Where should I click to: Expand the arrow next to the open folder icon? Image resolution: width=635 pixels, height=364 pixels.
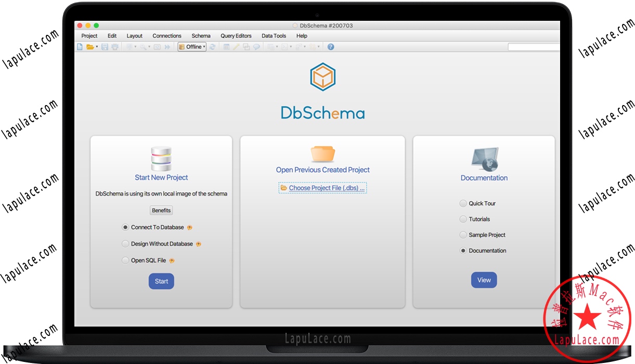pyautogui.click(x=97, y=47)
